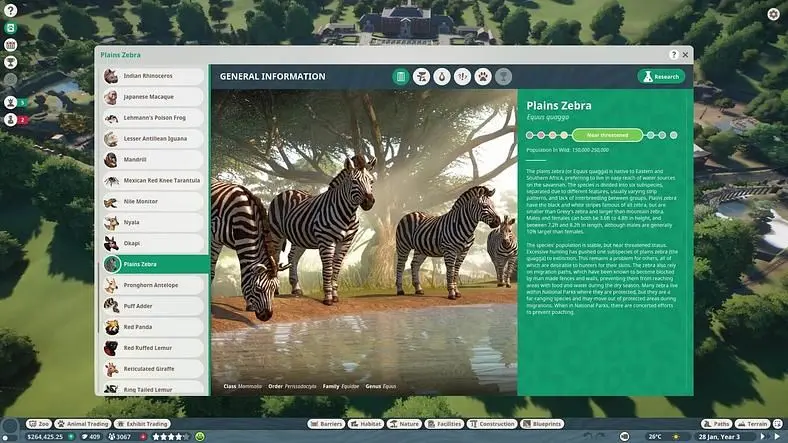This screenshot has width=788, height=443.
Task: Select Lehmann's Poison Frog entry
Action: click(153, 118)
